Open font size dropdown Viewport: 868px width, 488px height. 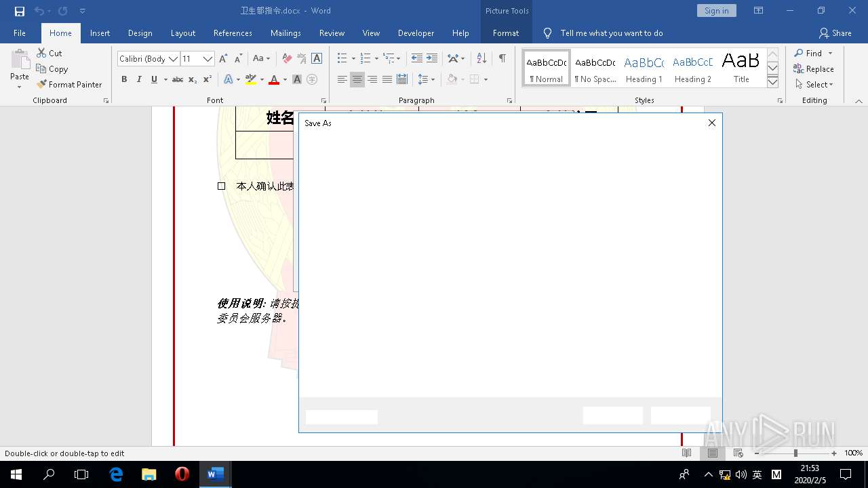(208, 59)
